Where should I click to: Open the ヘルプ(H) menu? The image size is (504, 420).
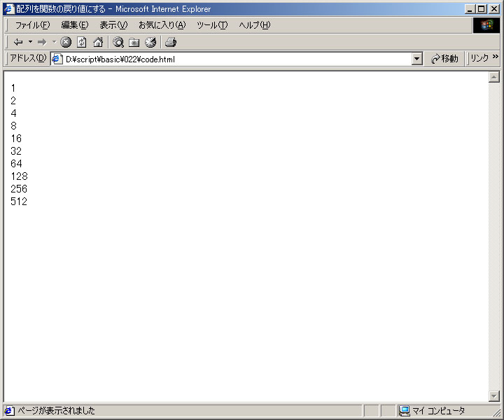click(x=255, y=25)
